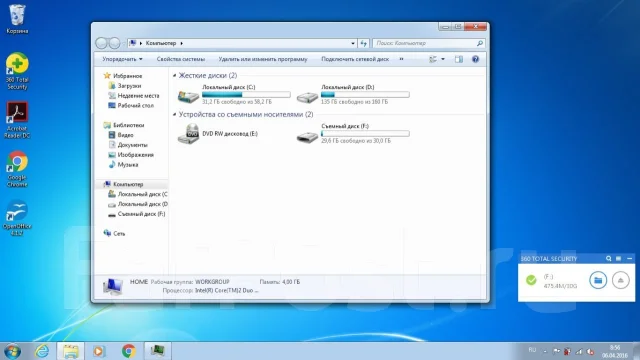Open the view options dropdown arrow
The width and height of the screenshot is (640, 360).
[443, 59]
